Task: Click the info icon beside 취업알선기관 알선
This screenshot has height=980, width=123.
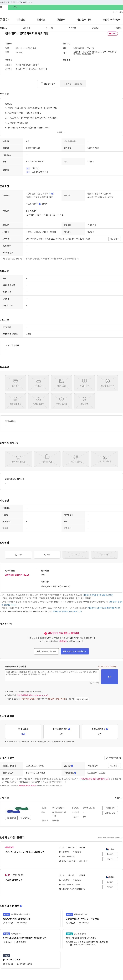Action: pyautogui.click(x=69, y=729)
